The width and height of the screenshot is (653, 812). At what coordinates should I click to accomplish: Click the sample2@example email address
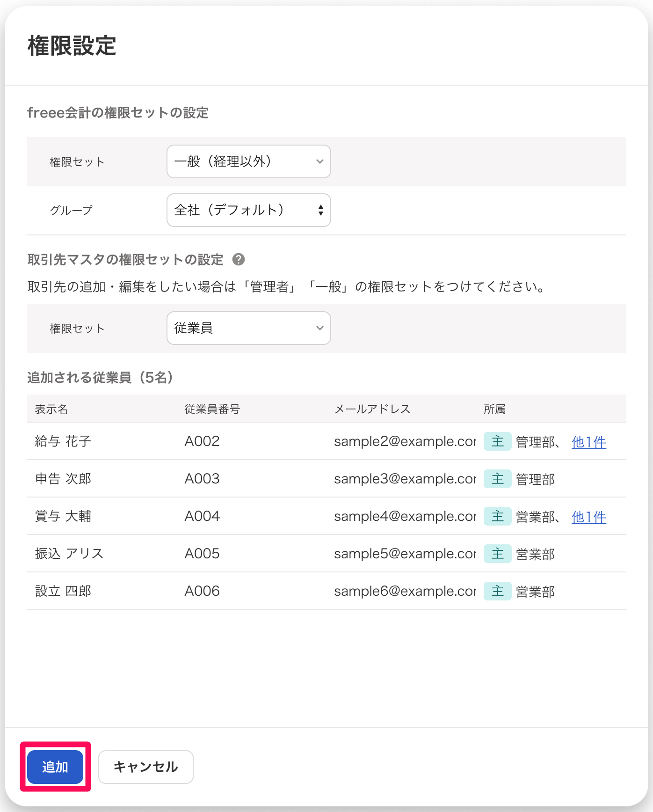point(405,441)
